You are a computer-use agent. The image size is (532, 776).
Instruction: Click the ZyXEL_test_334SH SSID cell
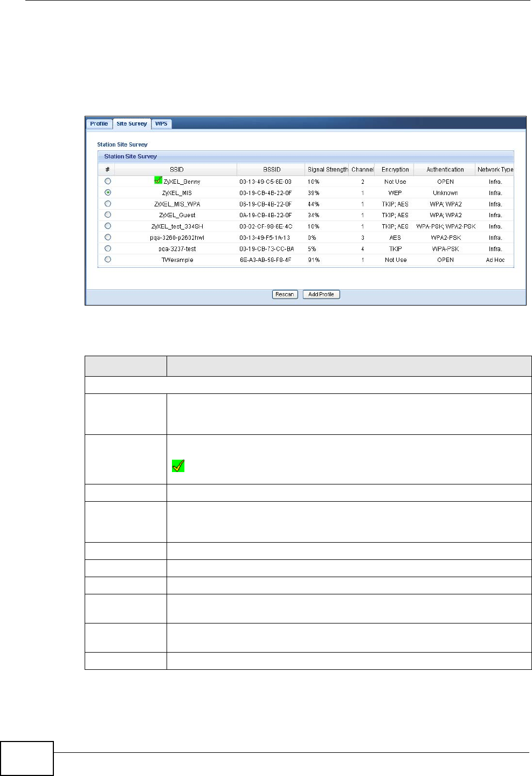[177, 226]
